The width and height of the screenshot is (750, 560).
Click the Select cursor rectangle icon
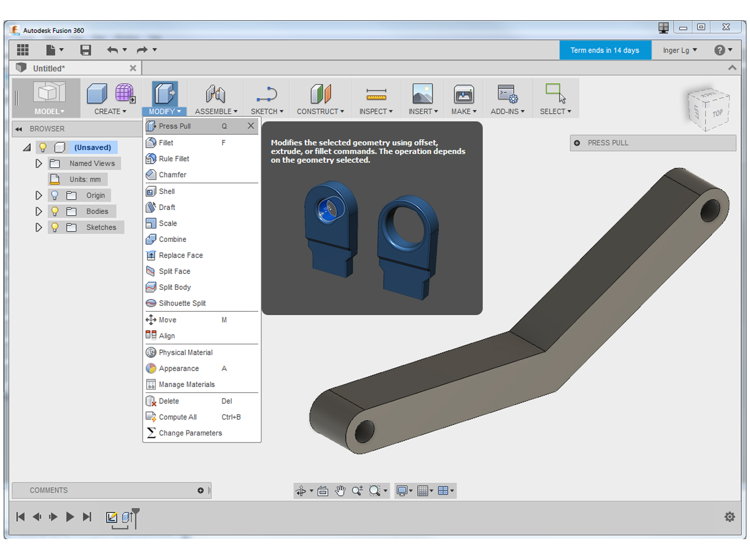(556, 93)
